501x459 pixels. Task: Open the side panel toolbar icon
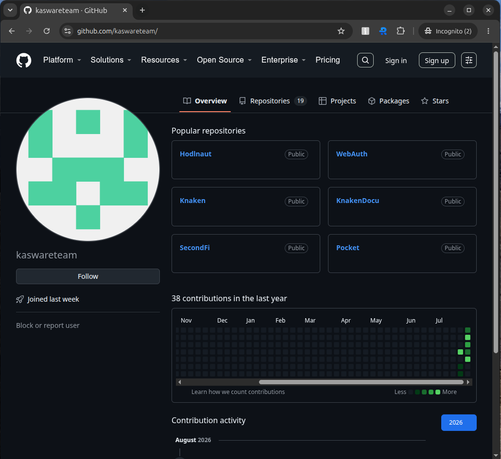point(365,31)
